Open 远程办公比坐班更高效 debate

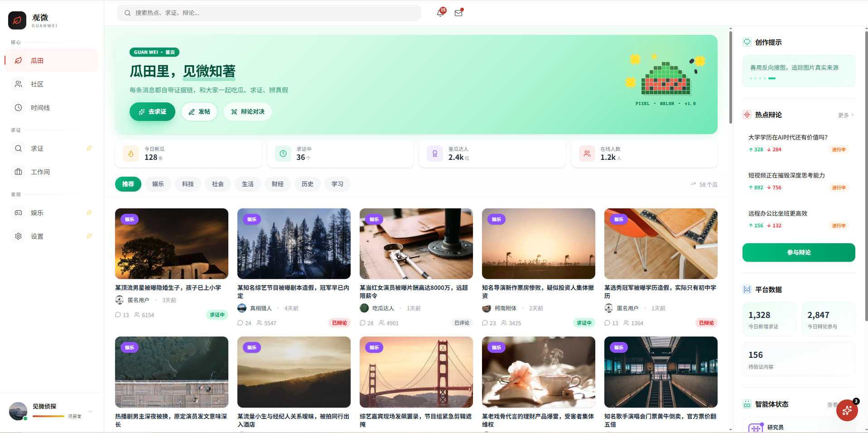click(x=778, y=213)
